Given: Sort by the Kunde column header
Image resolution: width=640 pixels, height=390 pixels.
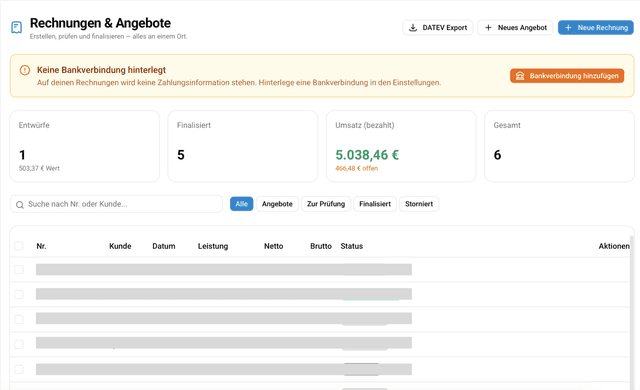Looking at the screenshot, I should pyautogui.click(x=120, y=246).
